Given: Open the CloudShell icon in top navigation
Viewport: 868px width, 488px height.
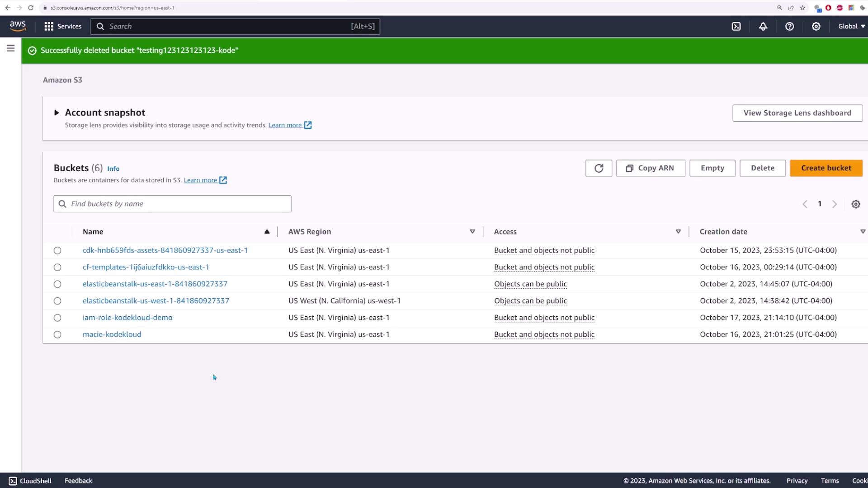Looking at the screenshot, I should coord(736,26).
